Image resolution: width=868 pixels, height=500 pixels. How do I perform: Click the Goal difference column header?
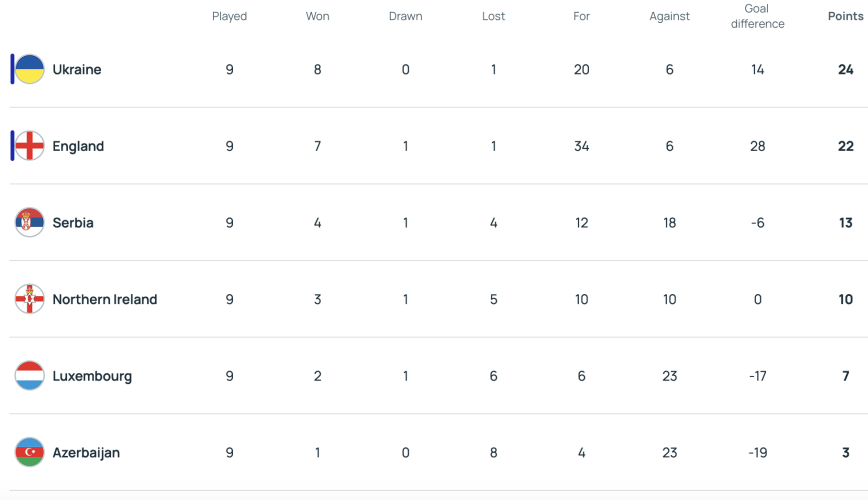point(757,16)
